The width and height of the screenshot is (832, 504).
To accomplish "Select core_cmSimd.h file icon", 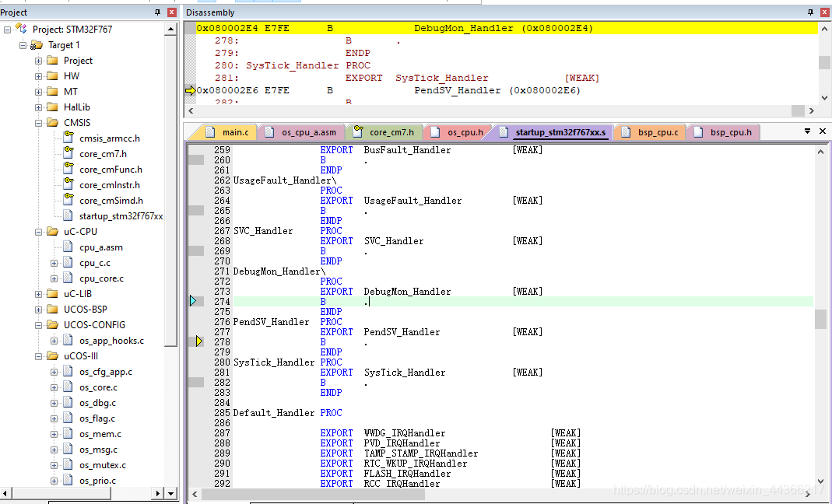I will 68,199.
